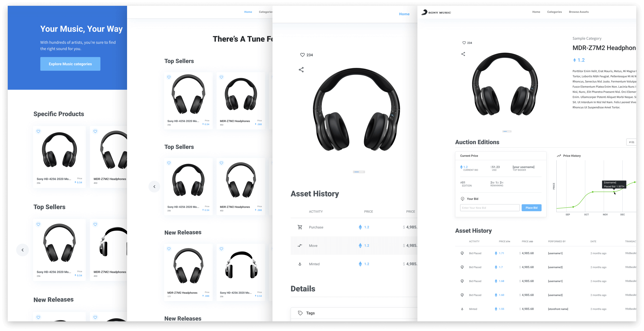Open Categories in the Sony Music navigation bar
The width and height of the screenshot is (644, 331).
click(x=554, y=12)
